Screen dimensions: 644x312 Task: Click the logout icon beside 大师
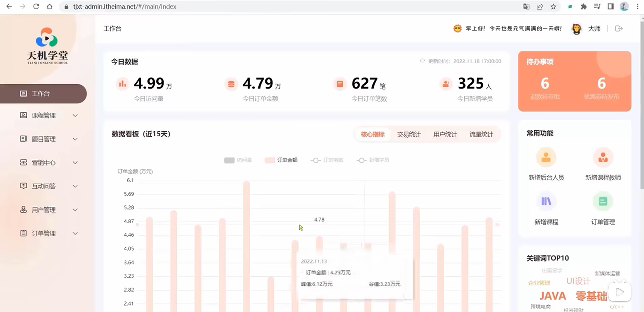(618, 29)
